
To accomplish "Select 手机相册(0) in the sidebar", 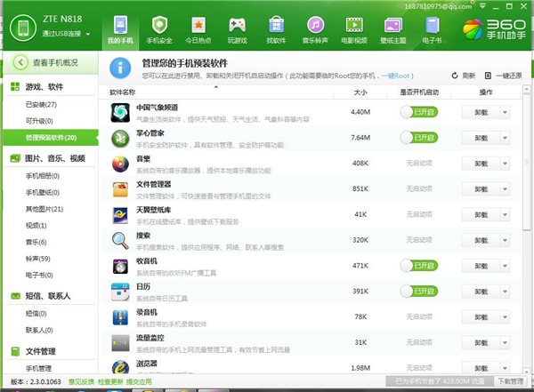I will [43, 176].
